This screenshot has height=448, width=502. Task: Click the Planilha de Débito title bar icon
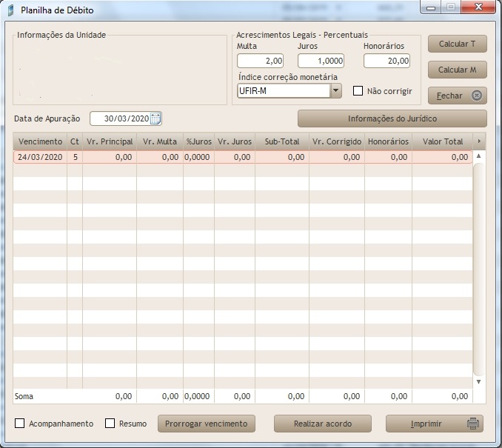coord(10,10)
